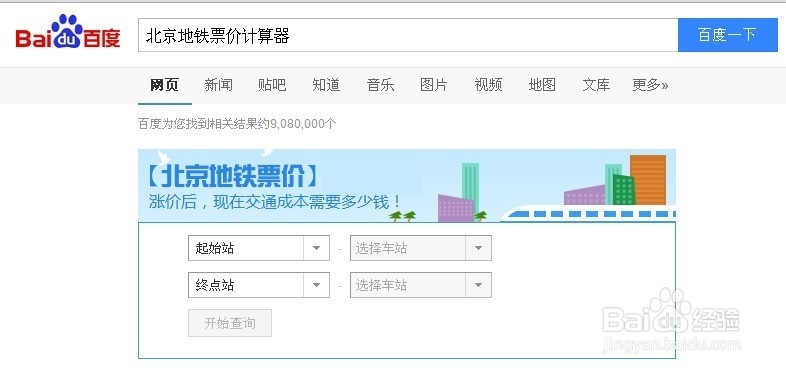786x372 pixels.
Task: Click the banner subtitle 涨价后，现在交通成本需要多少钱！
Action: 275,202
